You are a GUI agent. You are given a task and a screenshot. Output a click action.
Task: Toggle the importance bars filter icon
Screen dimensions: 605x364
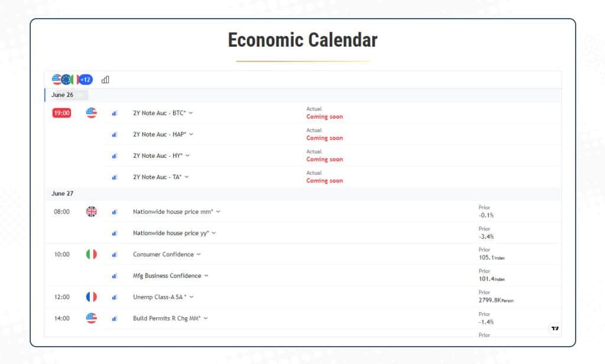tap(105, 80)
